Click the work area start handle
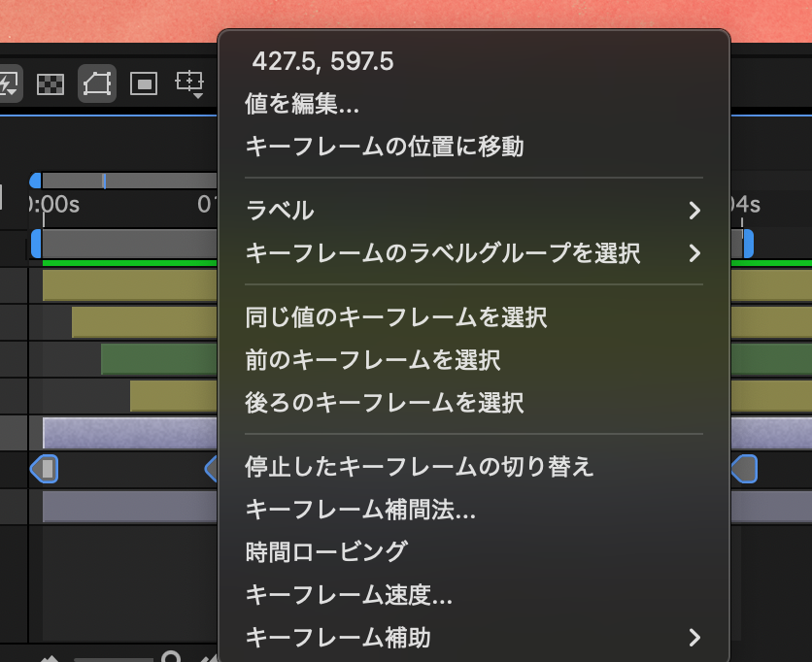The width and height of the screenshot is (812, 662). point(36,244)
